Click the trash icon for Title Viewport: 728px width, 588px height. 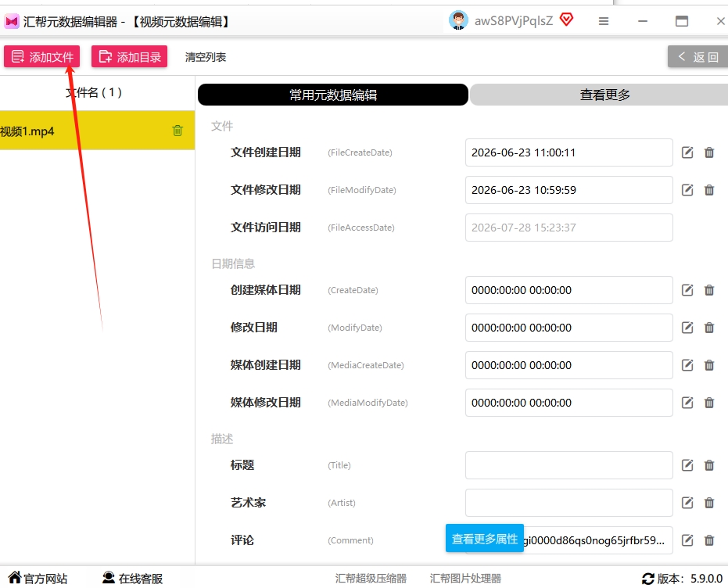point(709,465)
